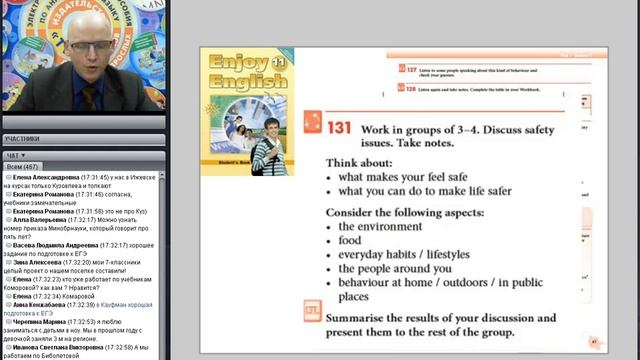Click the bullet 'the people around you'
The image size is (640, 360).
(x=395, y=269)
